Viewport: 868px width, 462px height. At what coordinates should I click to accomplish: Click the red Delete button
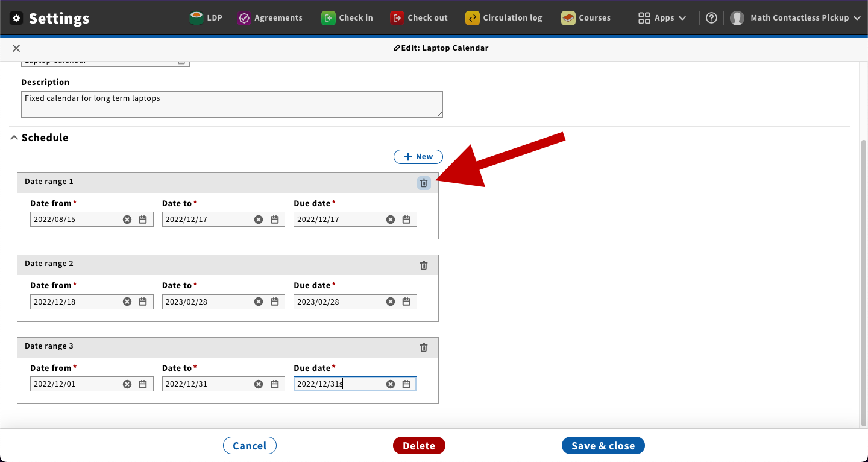coord(419,446)
